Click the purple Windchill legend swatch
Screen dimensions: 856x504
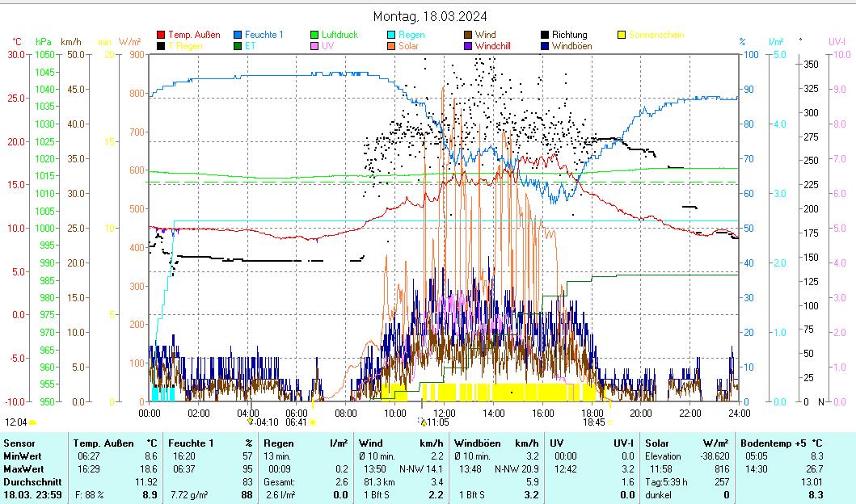point(468,46)
